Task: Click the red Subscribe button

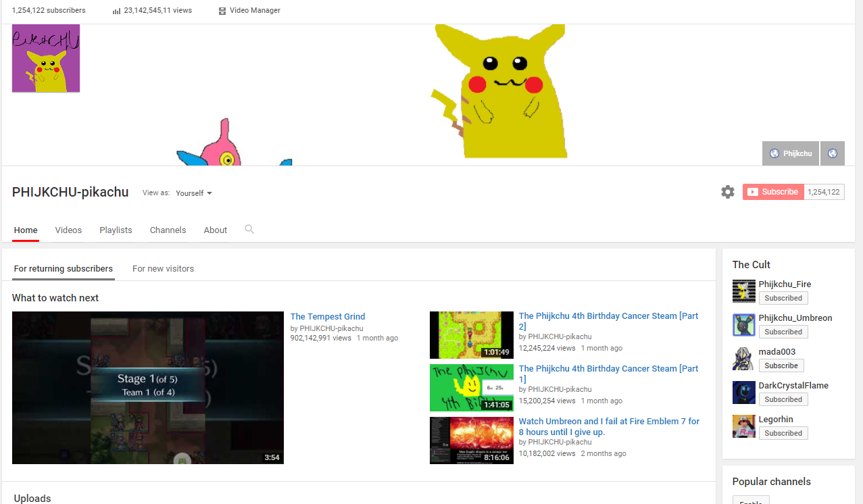Action: point(773,192)
